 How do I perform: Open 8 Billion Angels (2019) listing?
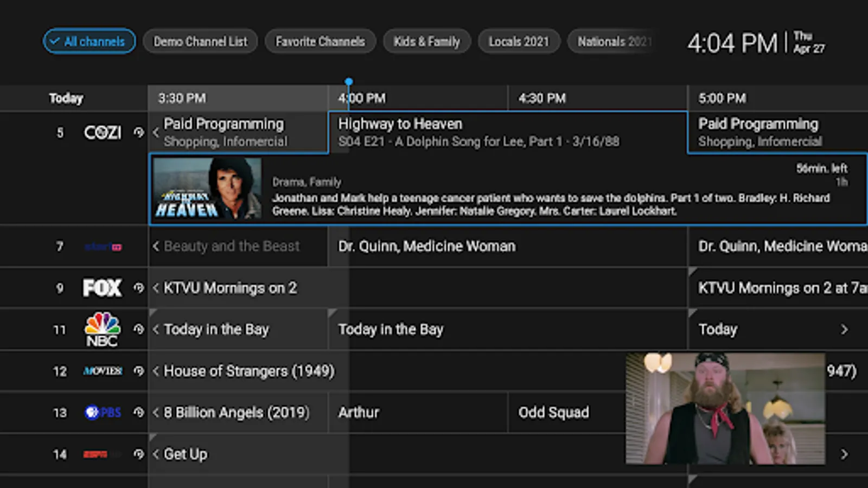[238, 413]
